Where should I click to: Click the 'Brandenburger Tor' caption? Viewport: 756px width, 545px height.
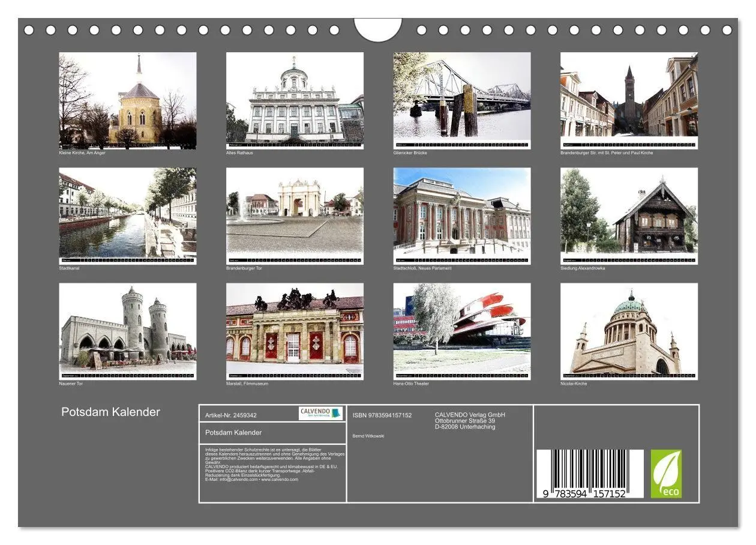pos(244,268)
